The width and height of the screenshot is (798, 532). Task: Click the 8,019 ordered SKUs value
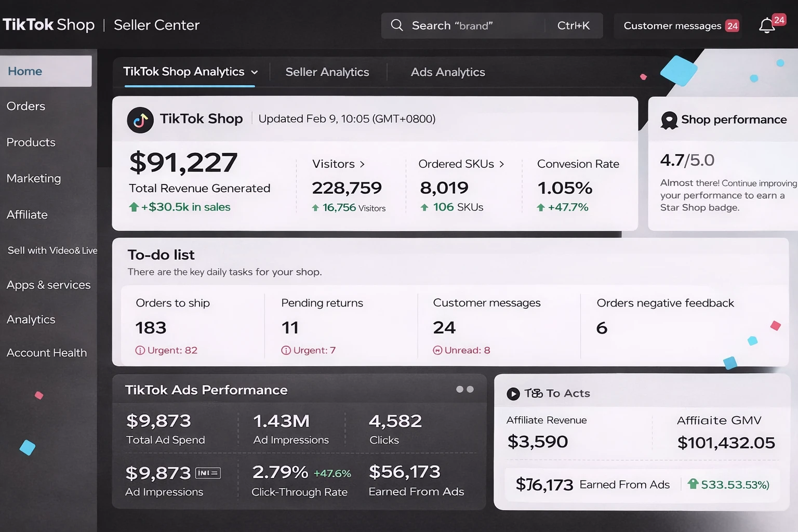point(444,188)
